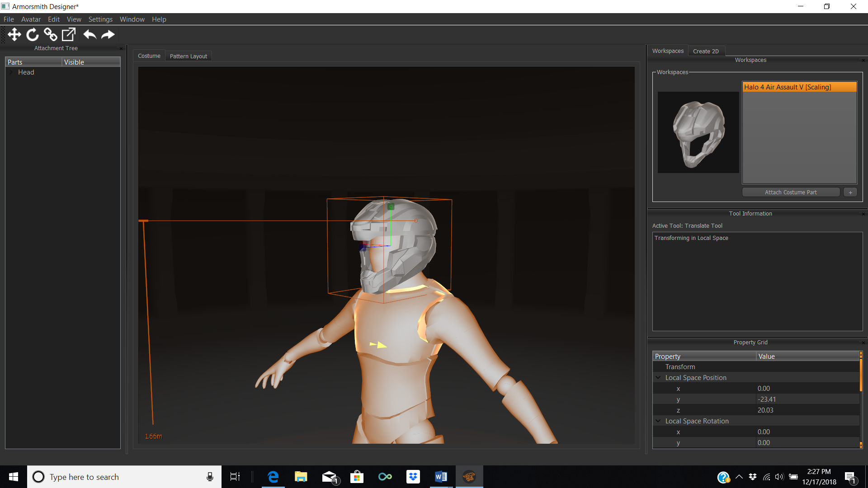Screen dimensions: 868x488
Task: Open File Explorer from the taskbar
Action: 301,477
